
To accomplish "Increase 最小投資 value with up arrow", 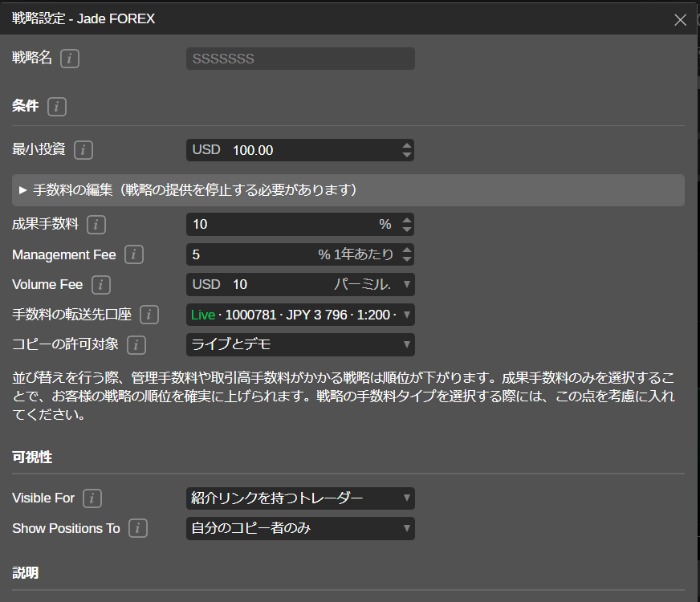I will [406, 145].
